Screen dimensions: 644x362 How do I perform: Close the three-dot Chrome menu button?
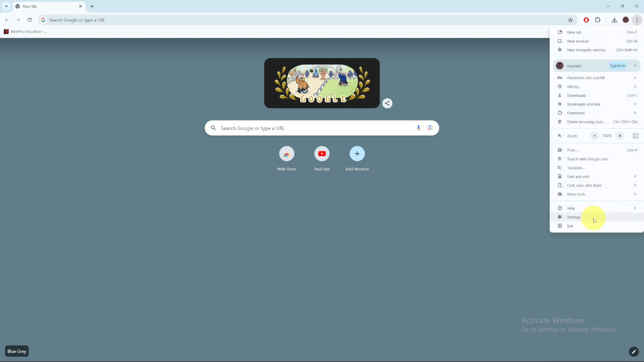637,20
